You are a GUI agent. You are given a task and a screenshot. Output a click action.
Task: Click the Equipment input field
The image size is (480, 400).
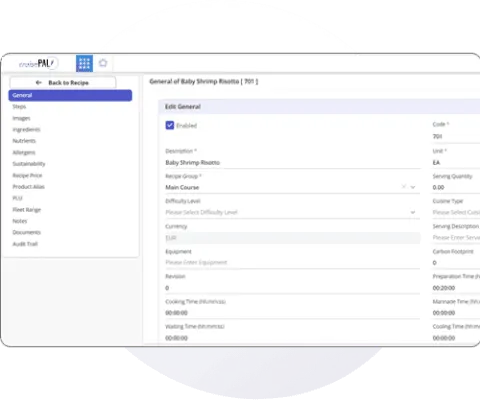(x=292, y=263)
